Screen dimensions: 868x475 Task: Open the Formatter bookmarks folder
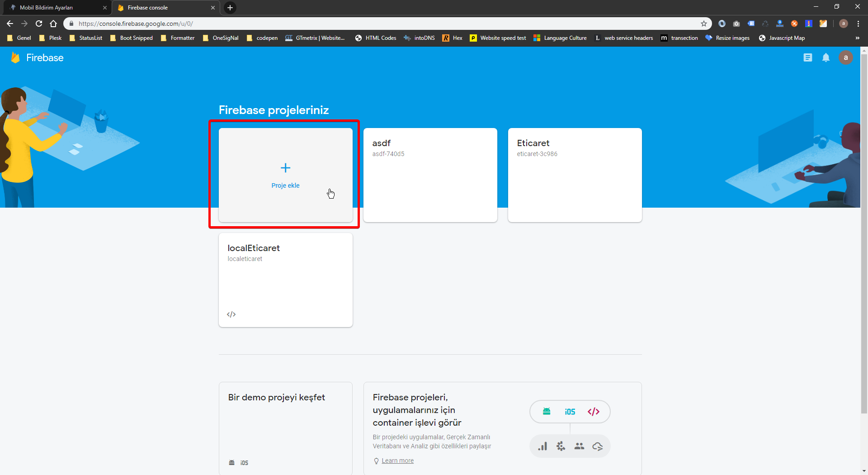pyautogui.click(x=178, y=38)
